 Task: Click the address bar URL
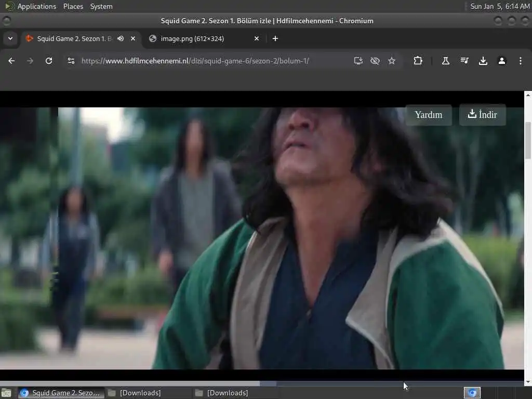coord(195,61)
